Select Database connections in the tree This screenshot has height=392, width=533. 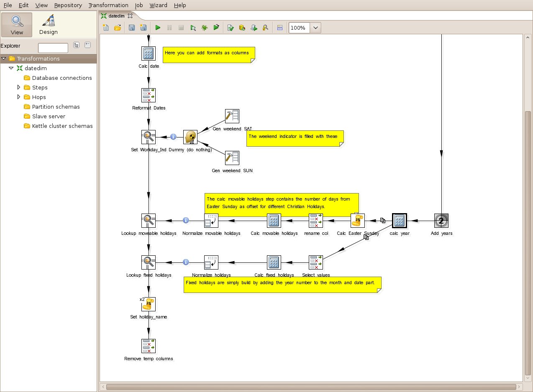(62, 78)
